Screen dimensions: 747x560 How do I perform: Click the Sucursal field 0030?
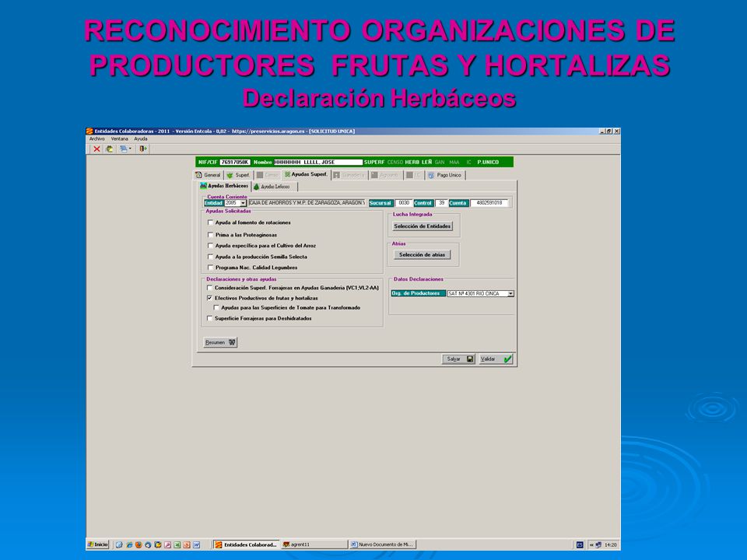point(404,203)
